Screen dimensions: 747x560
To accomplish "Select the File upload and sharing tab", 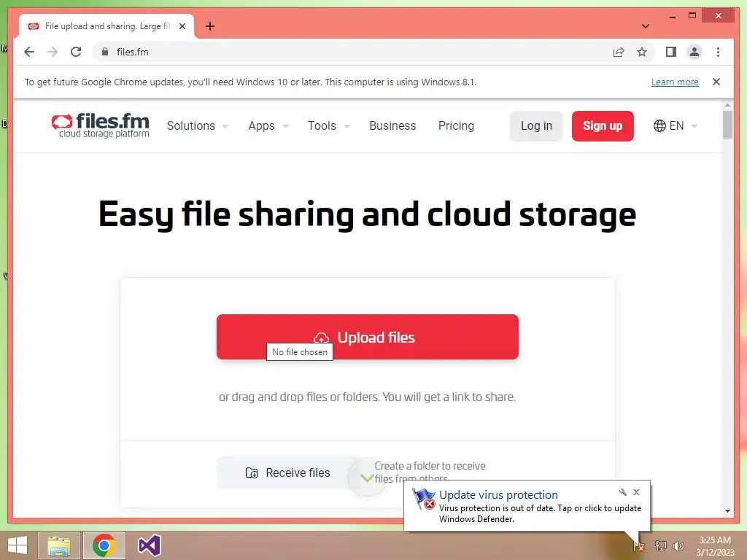I will click(x=107, y=26).
